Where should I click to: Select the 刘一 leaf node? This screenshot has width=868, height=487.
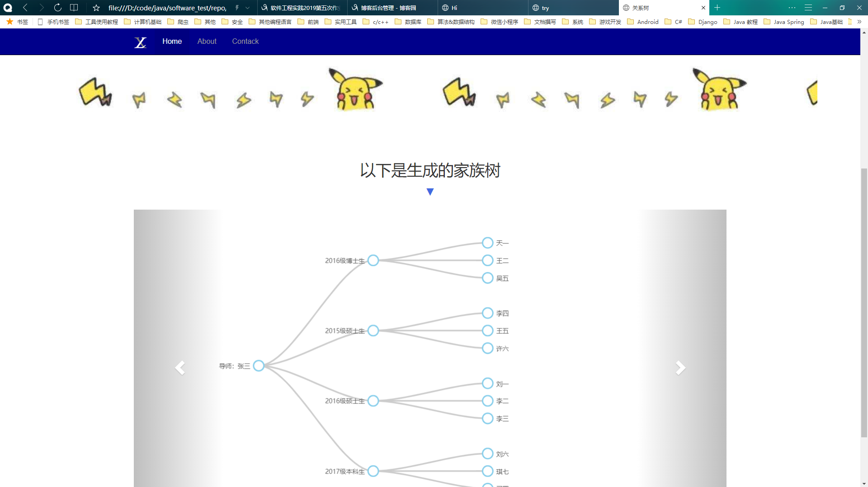[487, 383]
